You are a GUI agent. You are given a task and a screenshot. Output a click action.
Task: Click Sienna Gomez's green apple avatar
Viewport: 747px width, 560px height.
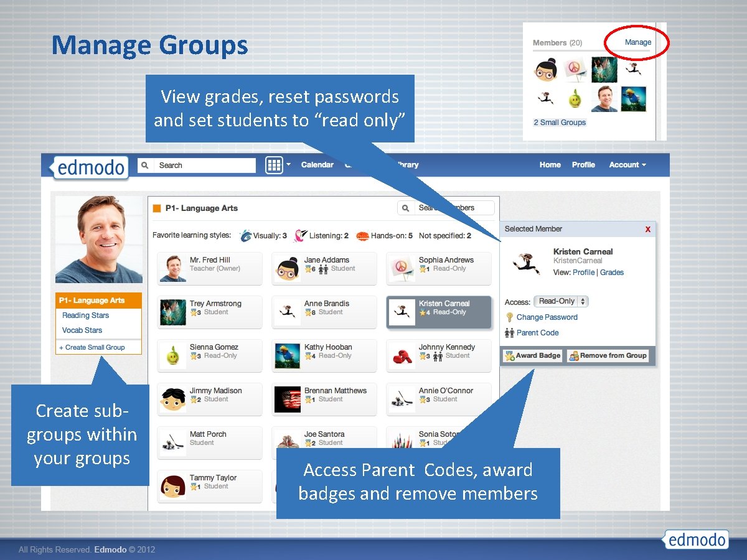point(173,356)
